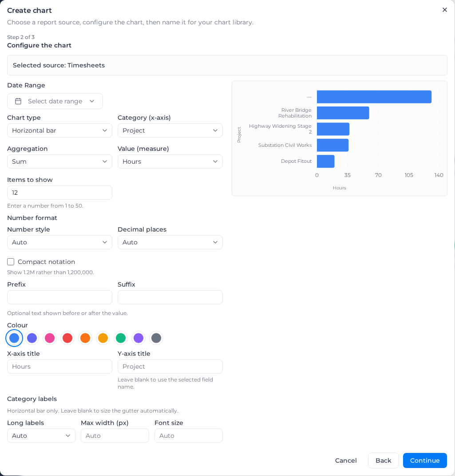
Task: Open the Aggregation Sum dropdown
Action: point(59,161)
